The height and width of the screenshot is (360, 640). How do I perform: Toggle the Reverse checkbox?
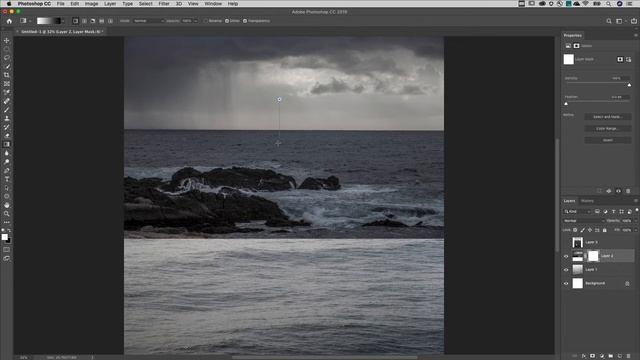[x=207, y=21]
